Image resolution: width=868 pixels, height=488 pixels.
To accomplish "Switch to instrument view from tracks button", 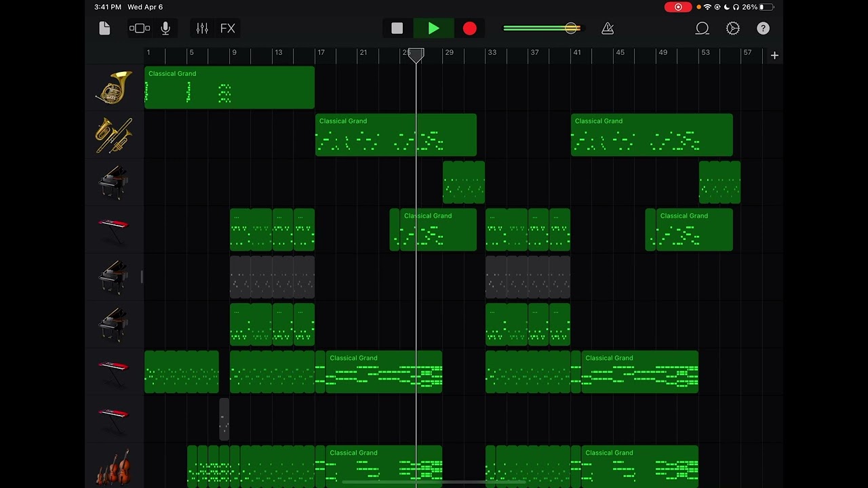I will pyautogui.click(x=140, y=28).
